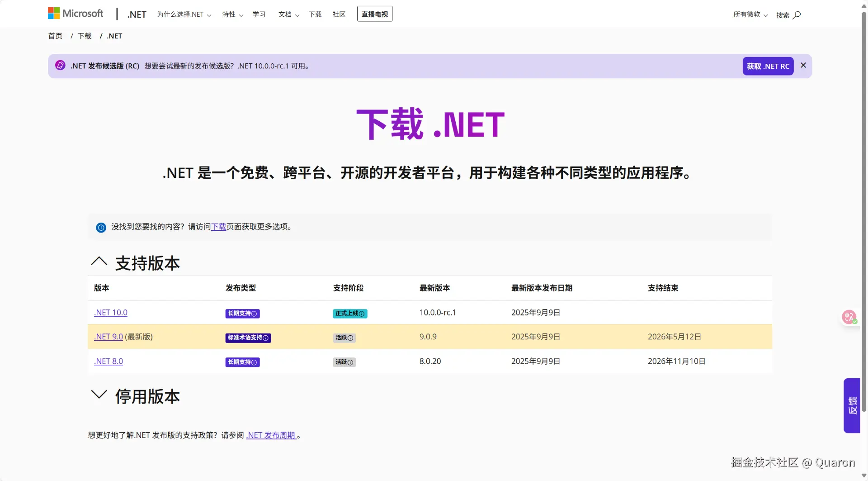Go to 首页 via breadcrumb
Image resolution: width=868 pixels, height=481 pixels.
[55, 36]
